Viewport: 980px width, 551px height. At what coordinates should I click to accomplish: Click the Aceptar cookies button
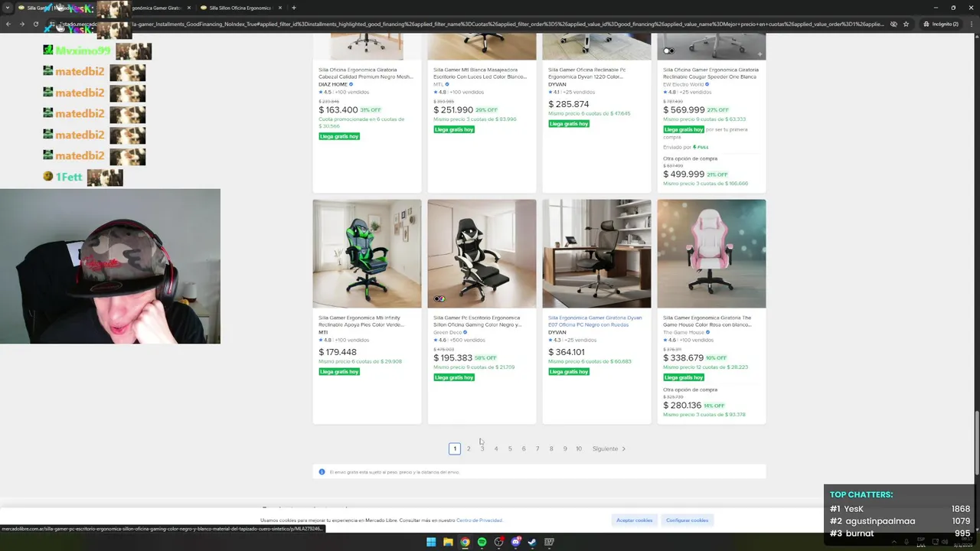635,520
